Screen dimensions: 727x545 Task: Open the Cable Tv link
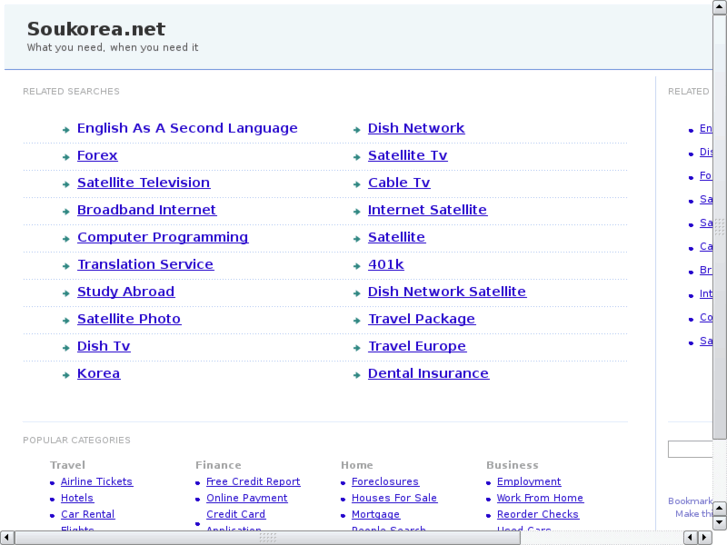coord(399,183)
